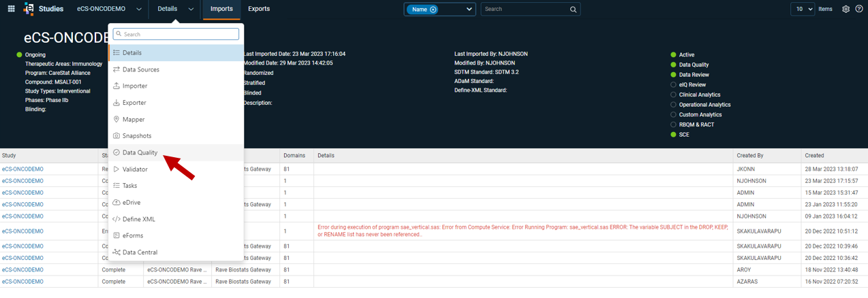Remove the Name filter chip with its x
The width and height of the screenshot is (868, 298).
433,10
